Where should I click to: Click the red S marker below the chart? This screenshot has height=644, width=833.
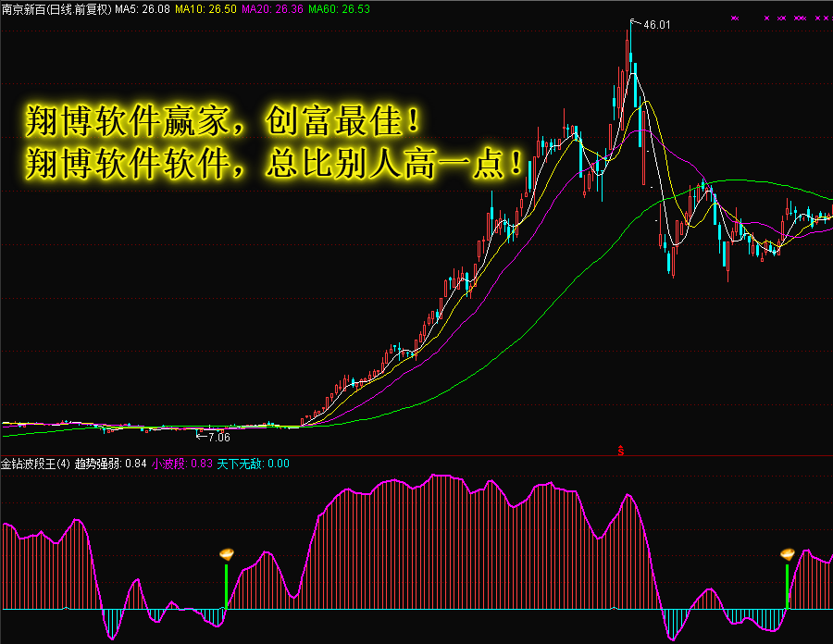pos(620,451)
